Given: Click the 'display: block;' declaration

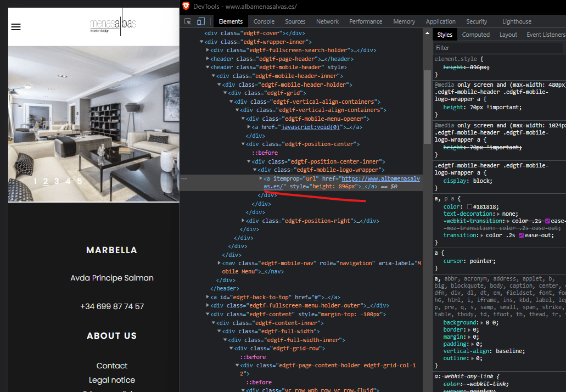Looking at the screenshot, I should 468,181.
